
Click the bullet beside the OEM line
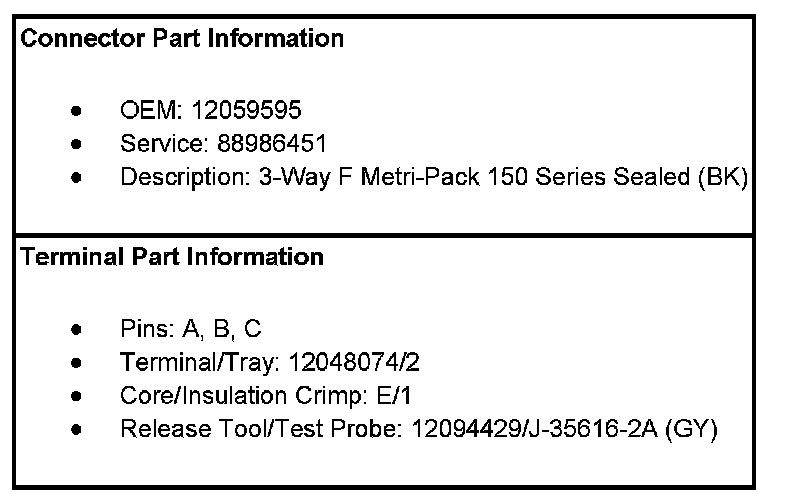(x=77, y=111)
